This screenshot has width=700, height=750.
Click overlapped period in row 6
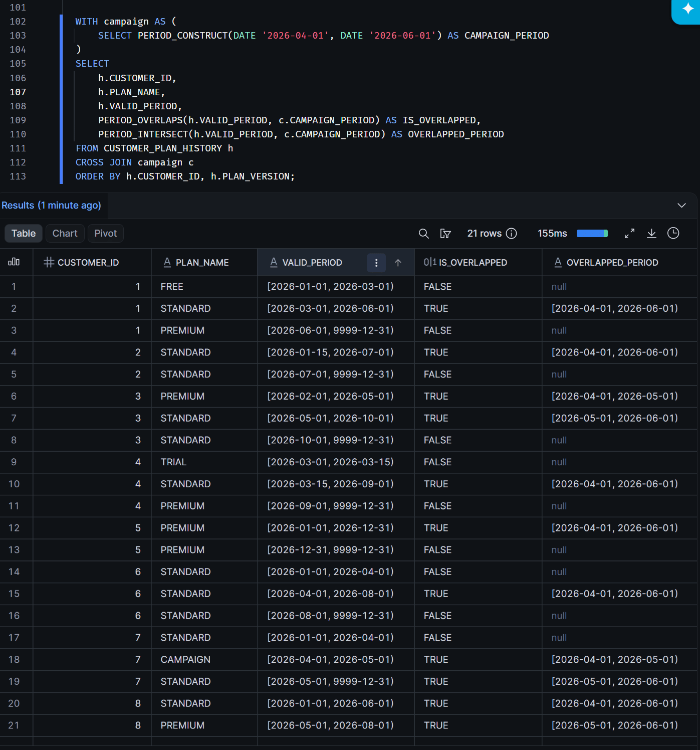[x=615, y=397]
